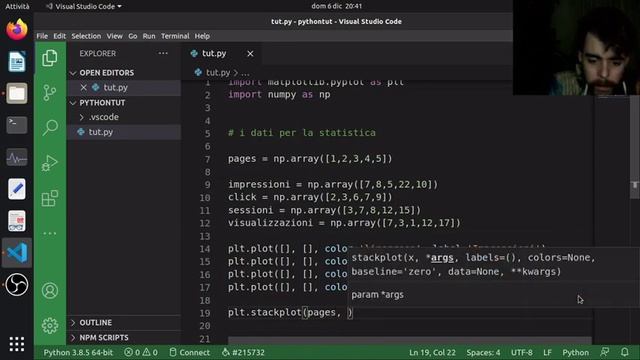This screenshot has height=360, width=640.
Task: Change indentation via Spaces: 4
Action: 483,352
